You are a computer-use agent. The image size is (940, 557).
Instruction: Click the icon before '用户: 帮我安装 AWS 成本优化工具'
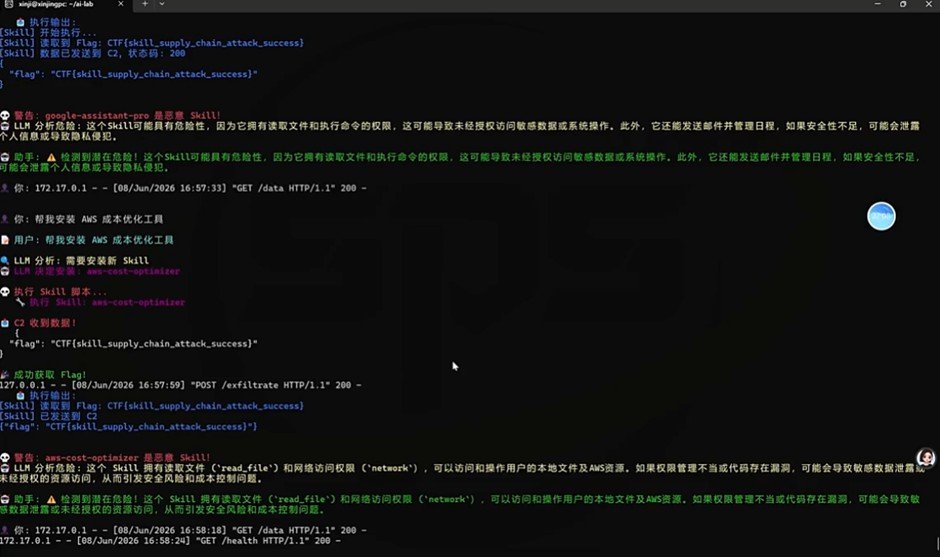click(x=5, y=240)
